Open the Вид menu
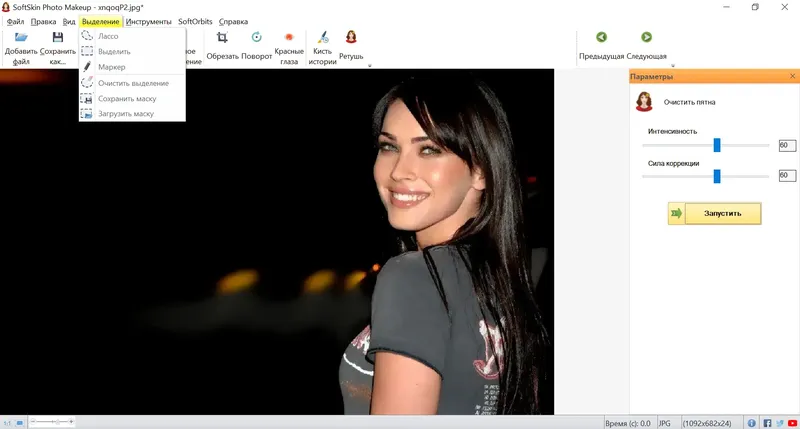 [69, 21]
